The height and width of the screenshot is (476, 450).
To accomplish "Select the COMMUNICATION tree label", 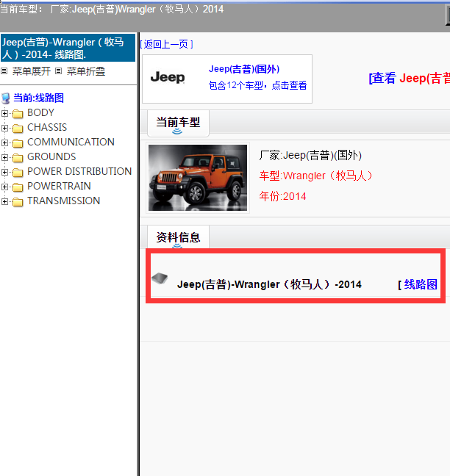I will click(71, 142).
